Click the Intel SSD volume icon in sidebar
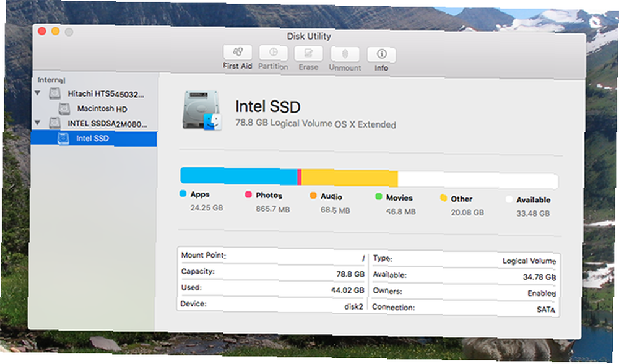This screenshot has width=619, height=364. click(x=63, y=139)
